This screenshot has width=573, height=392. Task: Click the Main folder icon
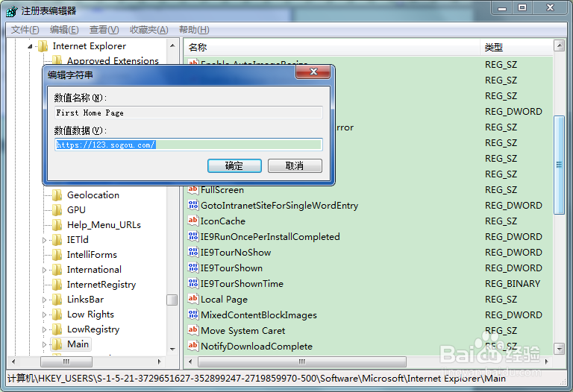click(x=57, y=344)
